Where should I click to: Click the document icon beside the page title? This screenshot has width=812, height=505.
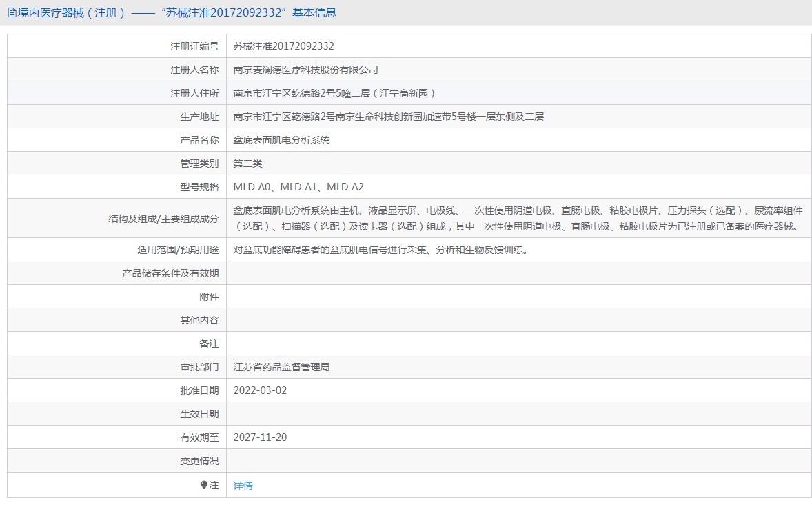tap(12, 12)
